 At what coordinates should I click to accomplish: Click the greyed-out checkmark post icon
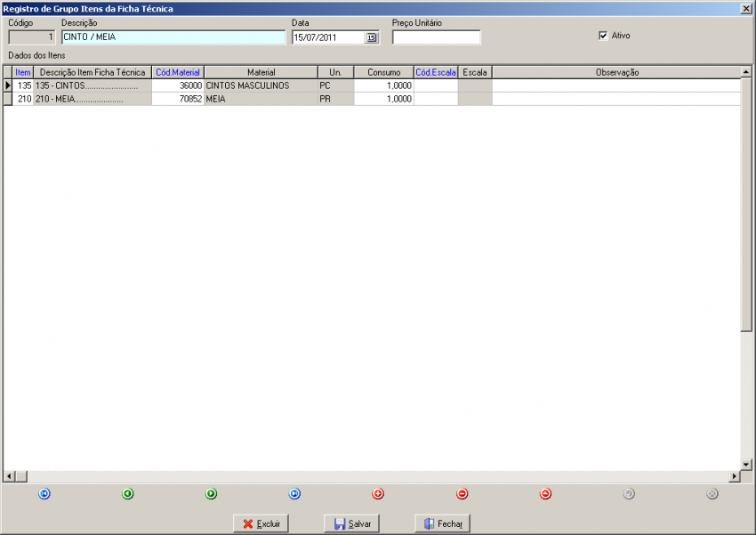click(629, 493)
